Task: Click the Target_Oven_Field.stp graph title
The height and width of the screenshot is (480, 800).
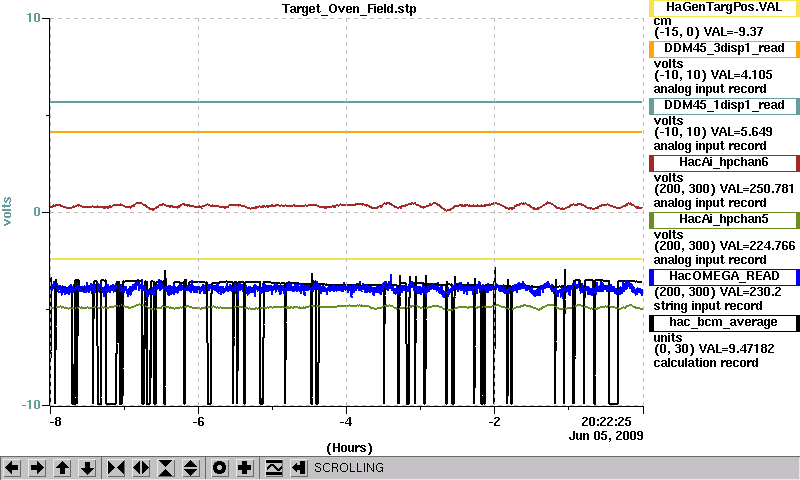Action: [349, 9]
